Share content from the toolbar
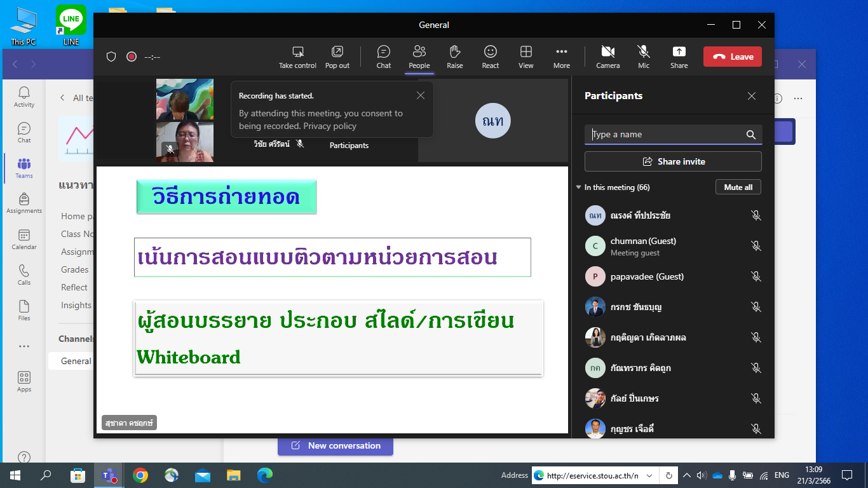This screenshot has height=488, width=868. [x=679, y=57]
